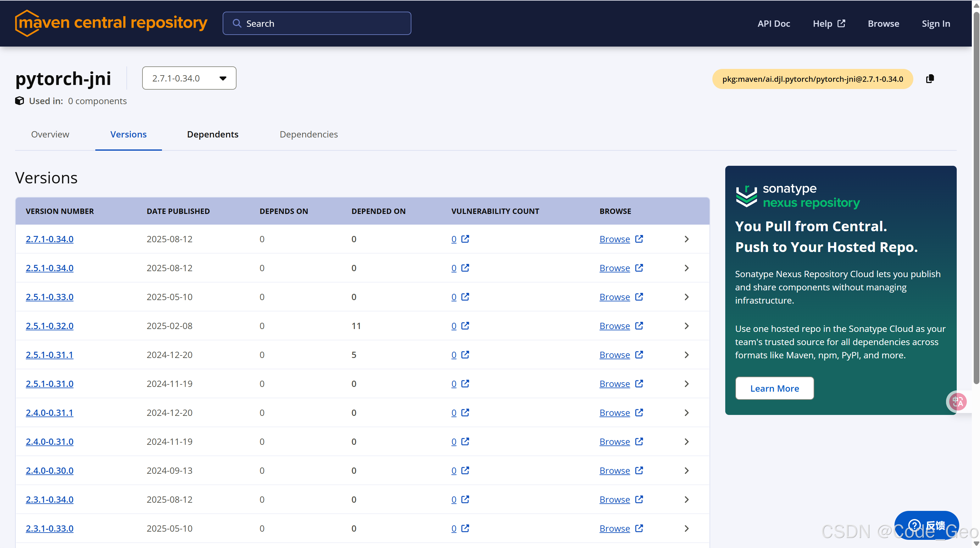This screenshot has height=548, width=980.
Task: Click the search magnifier icon
Action: (x=237, y=23)
